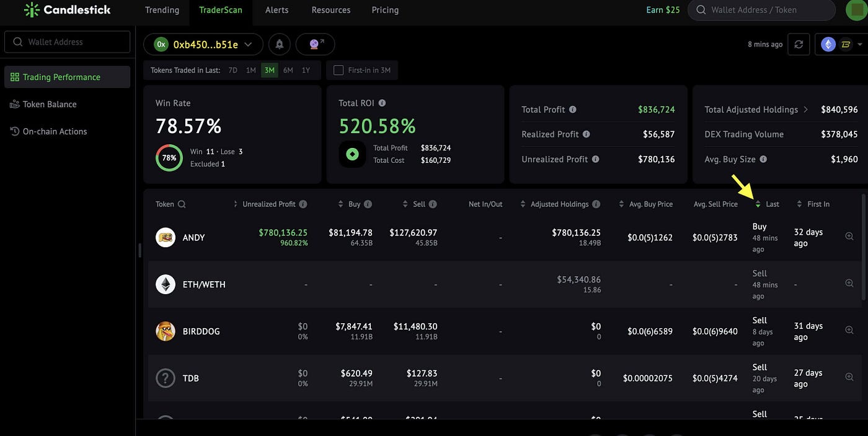Click ETH/WETH row magnifier icon

849,284
